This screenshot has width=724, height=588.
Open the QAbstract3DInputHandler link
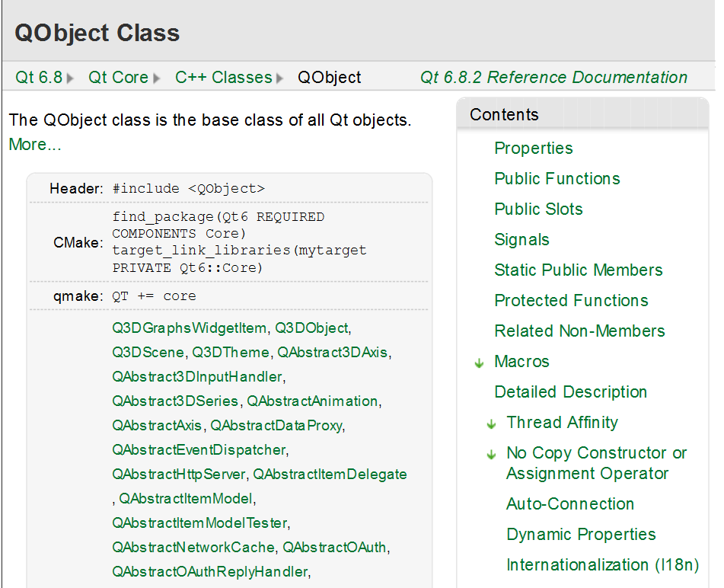[x=197, y=377]
